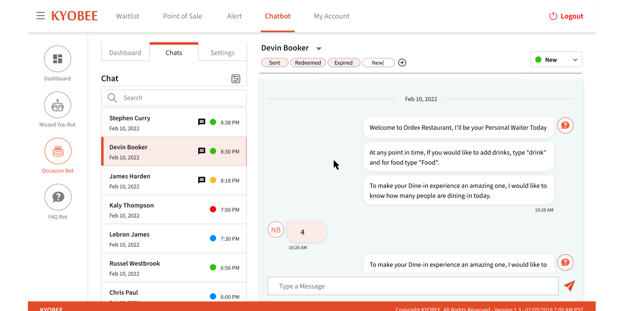Click blue status dot for Chris Paul
This screenshot has height=311, width=644.
213,297
